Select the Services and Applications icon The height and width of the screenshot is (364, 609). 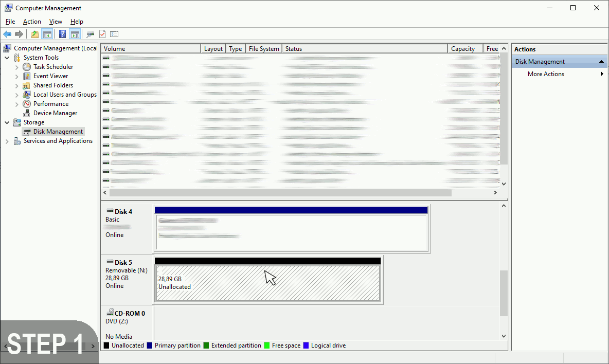point(16,141)
